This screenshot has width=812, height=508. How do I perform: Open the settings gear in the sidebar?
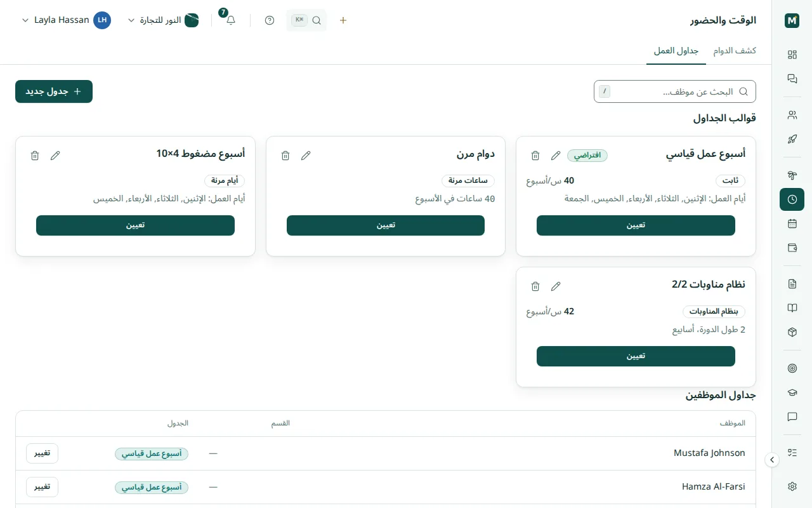click(792, 486)
